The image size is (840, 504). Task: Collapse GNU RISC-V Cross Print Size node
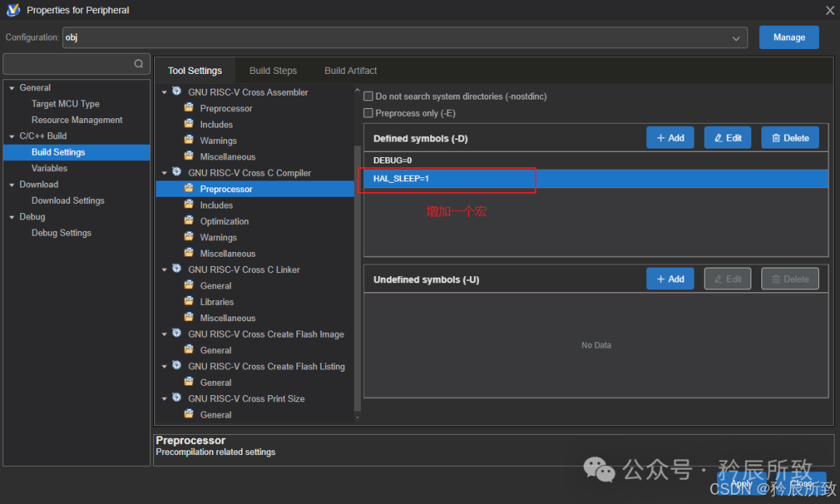164,398
